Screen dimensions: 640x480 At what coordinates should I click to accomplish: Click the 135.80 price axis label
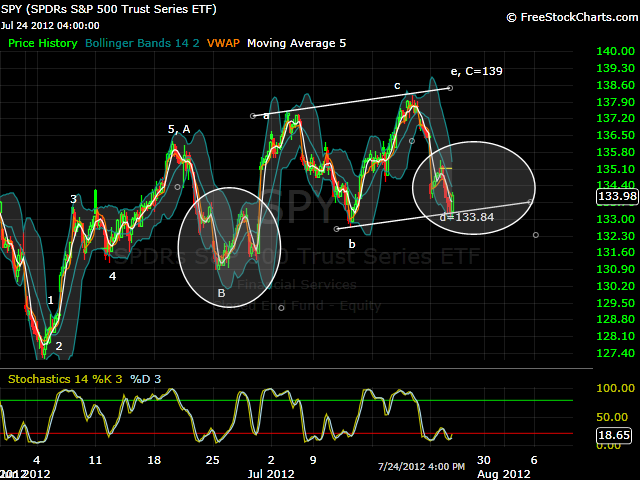[x=616, y=152]
